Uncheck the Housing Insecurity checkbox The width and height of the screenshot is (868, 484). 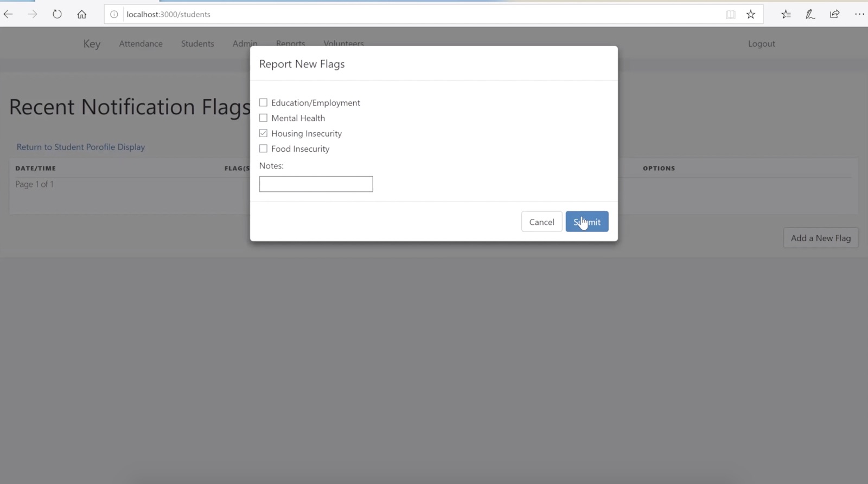pos(264,133)
